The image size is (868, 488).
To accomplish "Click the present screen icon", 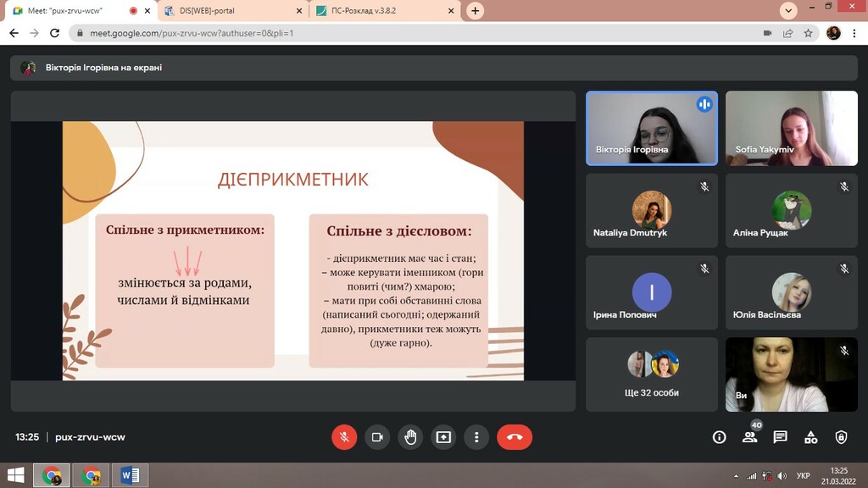I will pyautogui.click(x=443, y=437).
